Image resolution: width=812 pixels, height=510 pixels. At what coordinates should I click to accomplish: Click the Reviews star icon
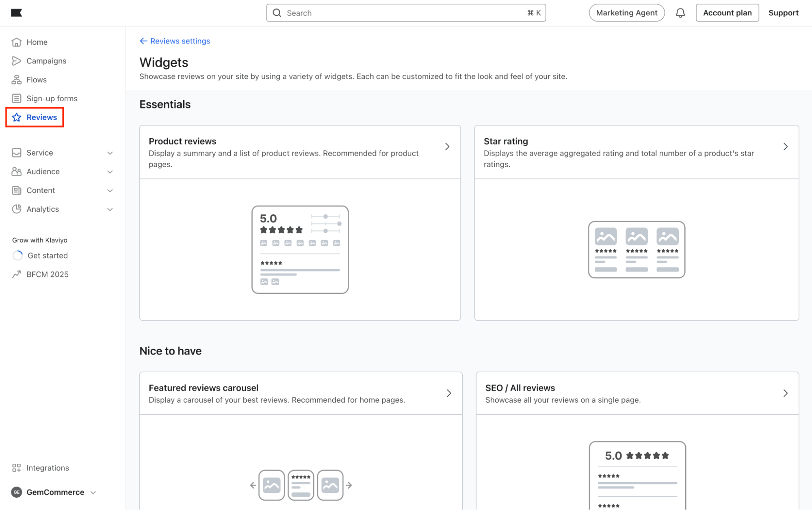(17, 117)
